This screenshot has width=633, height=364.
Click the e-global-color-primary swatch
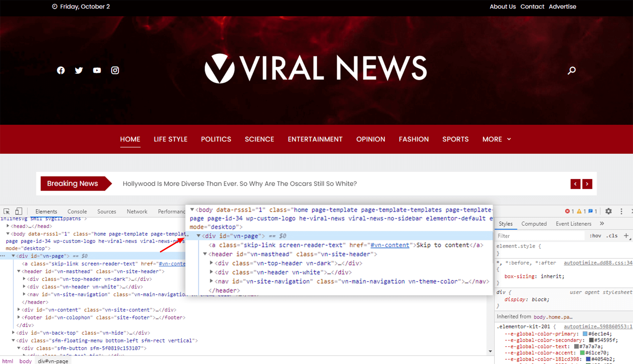coord(585,334)
